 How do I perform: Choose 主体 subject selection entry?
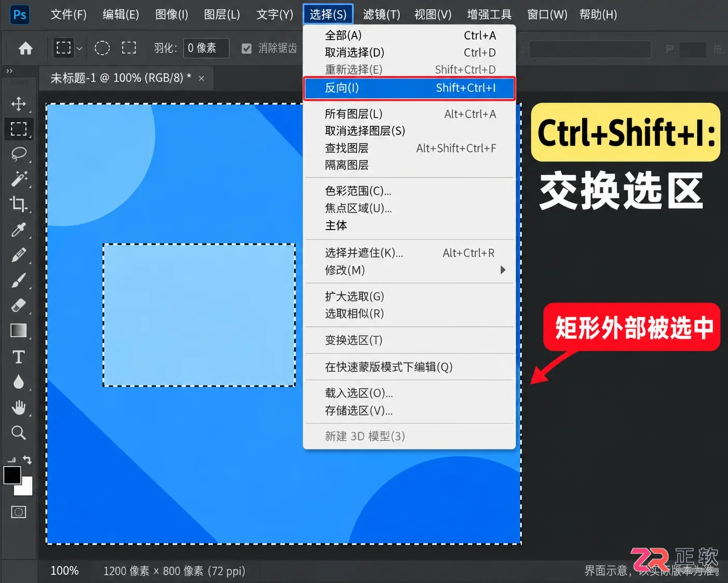409,226
